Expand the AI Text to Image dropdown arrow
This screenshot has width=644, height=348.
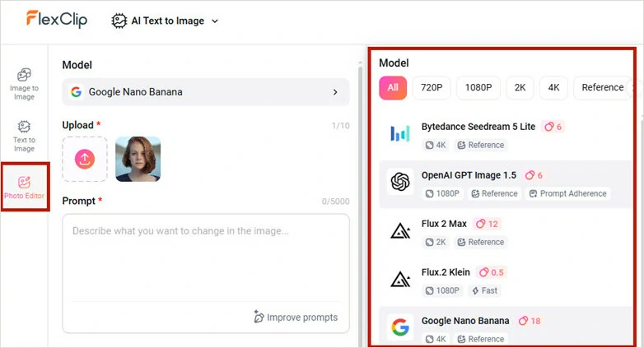(x=215, y=21)
